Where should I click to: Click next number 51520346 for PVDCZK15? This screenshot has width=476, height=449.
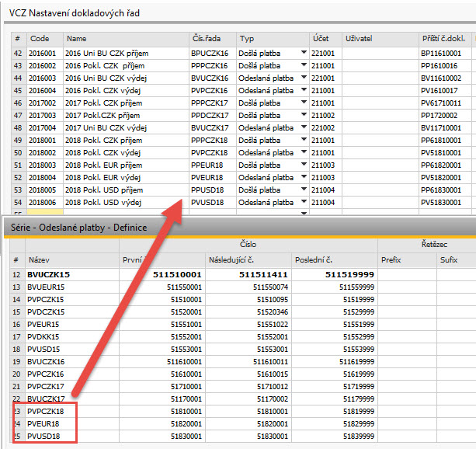[x=248, y=312]
